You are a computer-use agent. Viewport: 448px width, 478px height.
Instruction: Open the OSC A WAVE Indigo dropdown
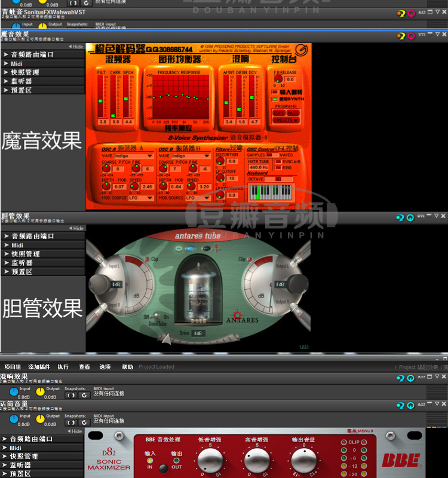point(133,156)
